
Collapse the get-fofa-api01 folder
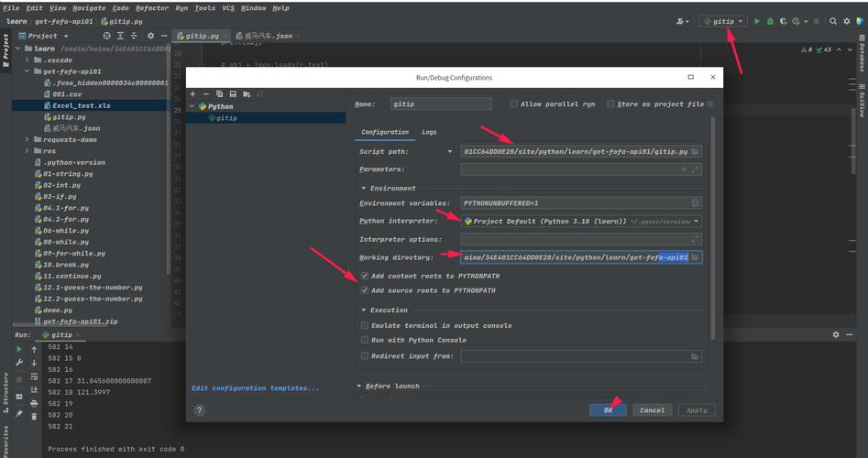point(27,71)
